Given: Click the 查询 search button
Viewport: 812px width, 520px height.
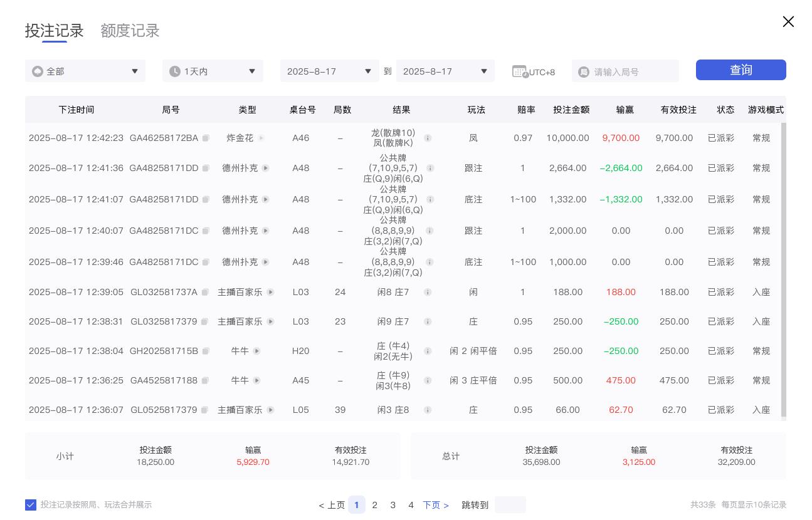Looking at the screenshot, I should [741, 70].
